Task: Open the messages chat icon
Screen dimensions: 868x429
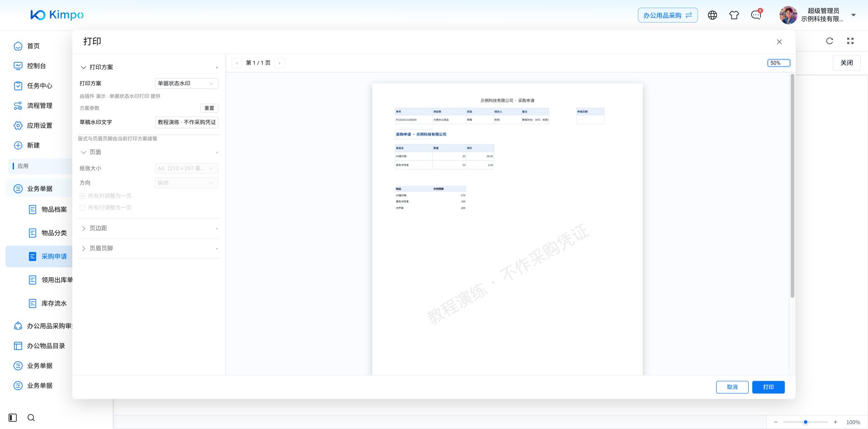Action: click(x=756, y=15)
